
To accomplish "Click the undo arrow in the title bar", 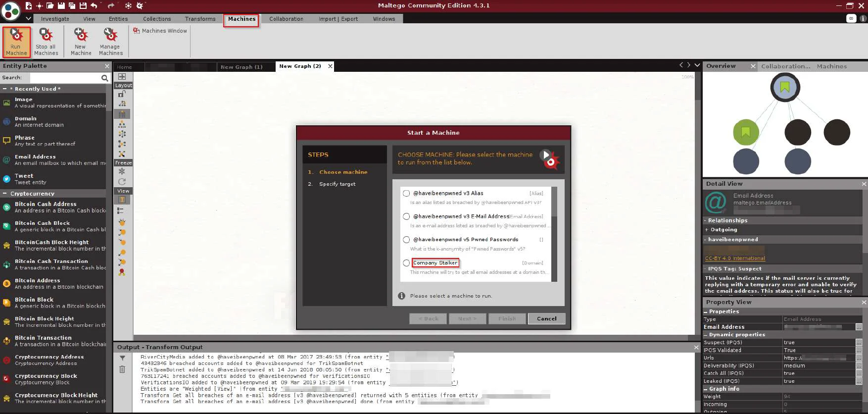I will (95, 5).
